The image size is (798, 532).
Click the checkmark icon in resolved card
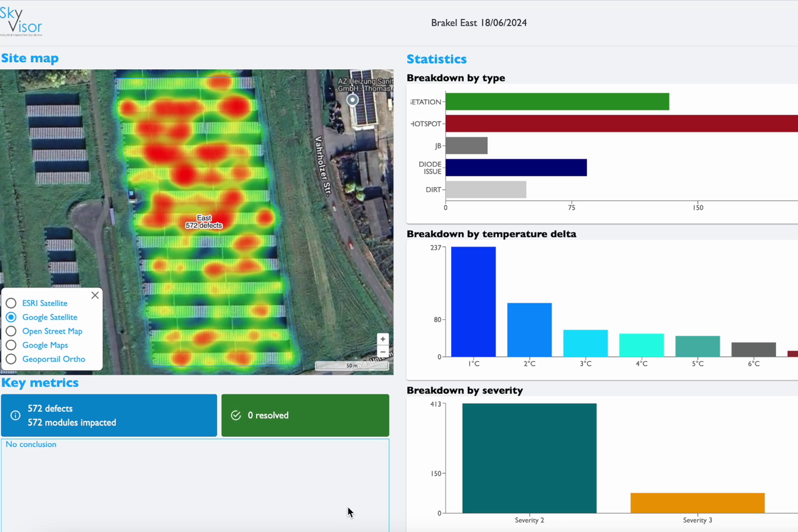236,415
